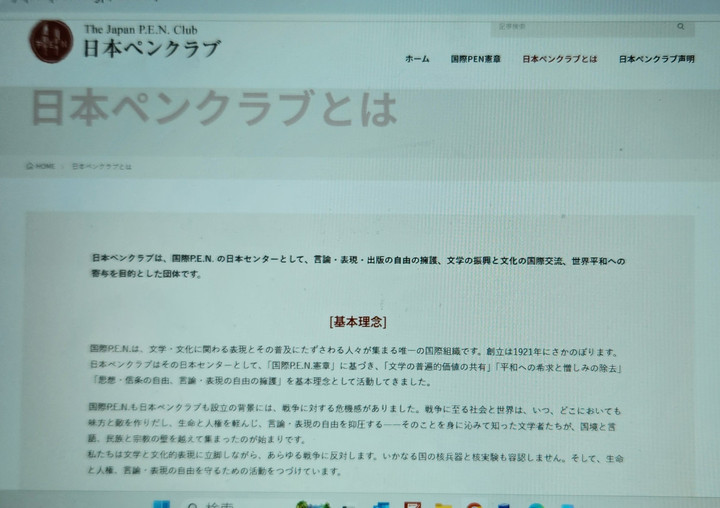Screen dimensions: 720x508
Task: Click the HOME breadcrumb link
Action: click(45, 165)
